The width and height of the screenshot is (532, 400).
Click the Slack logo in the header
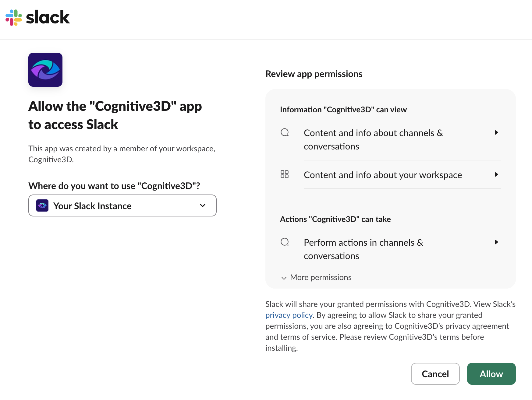38,17
